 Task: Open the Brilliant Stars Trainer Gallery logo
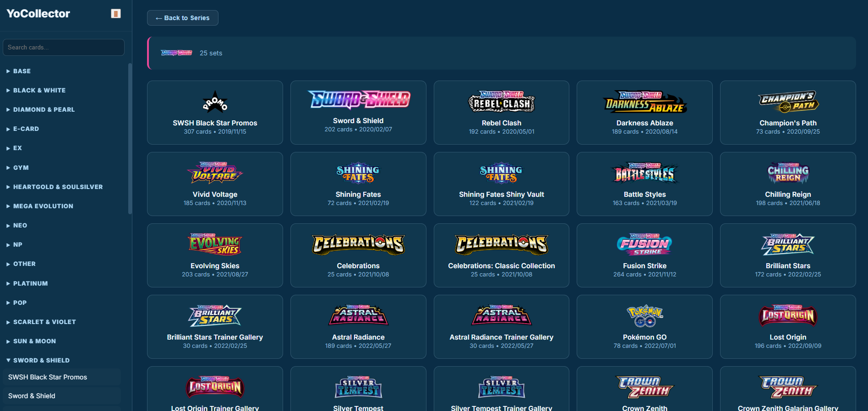coord(215,316)
